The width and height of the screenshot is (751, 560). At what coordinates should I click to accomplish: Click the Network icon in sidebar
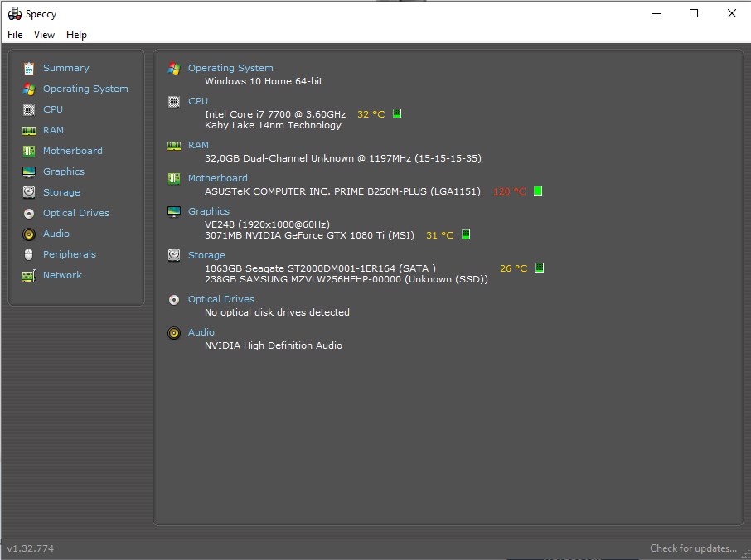[x=29, y=275]
